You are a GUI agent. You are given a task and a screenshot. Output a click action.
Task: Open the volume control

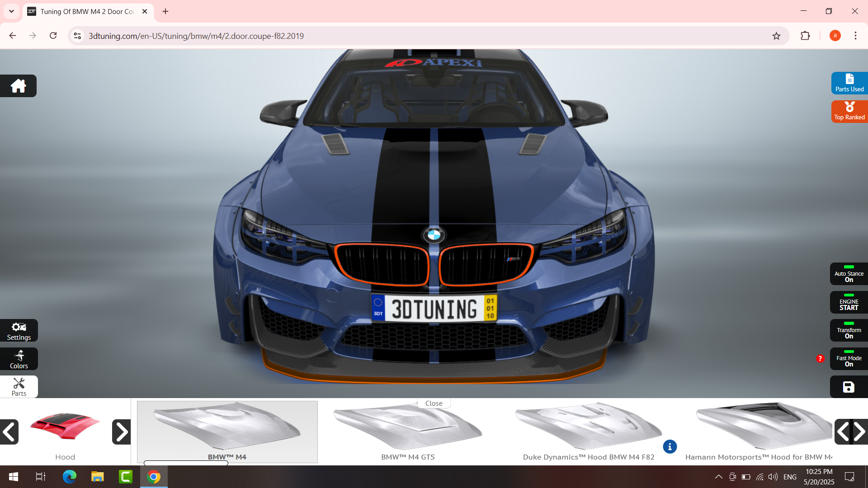click(773, 477)
